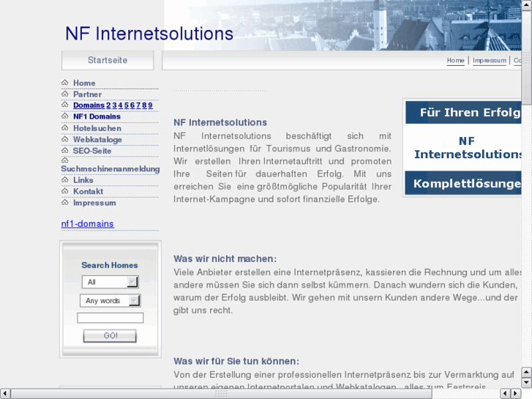Image resolution: width=532 pixels, height=399 pixels.
Task: Open Domains page 5 link
Action: point(127,105)
